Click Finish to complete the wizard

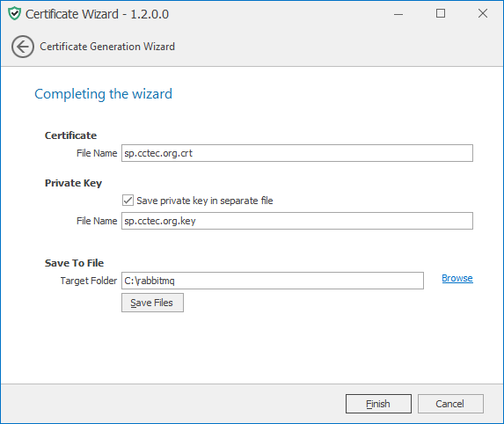[x=378, y=404]
